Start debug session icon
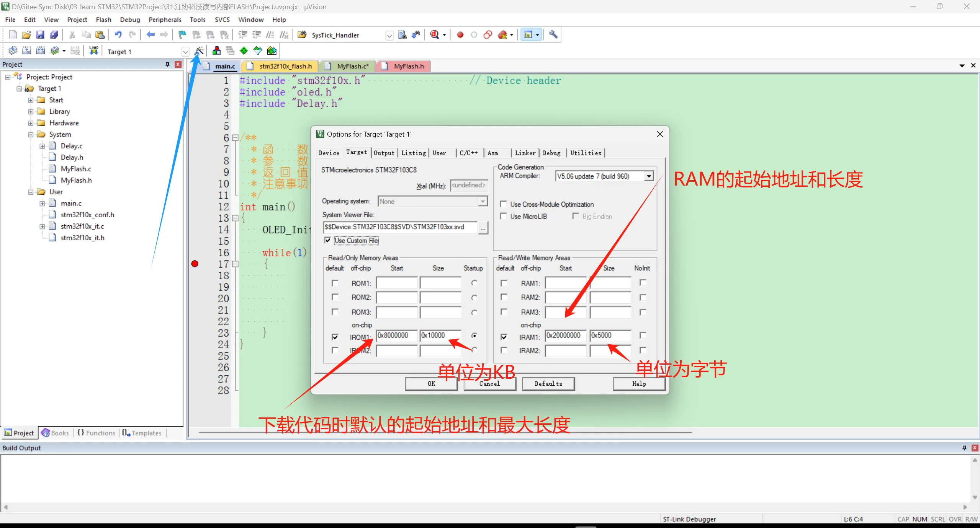 click(x=435, y=35)
